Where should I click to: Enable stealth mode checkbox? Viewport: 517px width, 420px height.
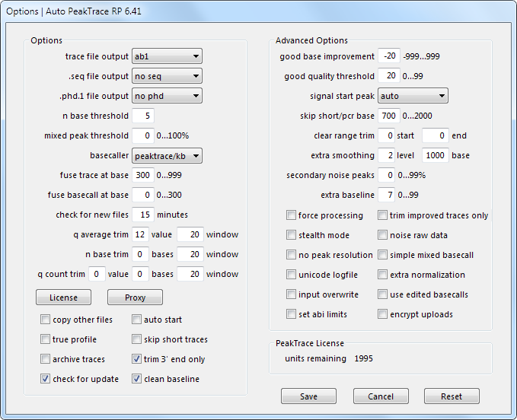point(291,235)
